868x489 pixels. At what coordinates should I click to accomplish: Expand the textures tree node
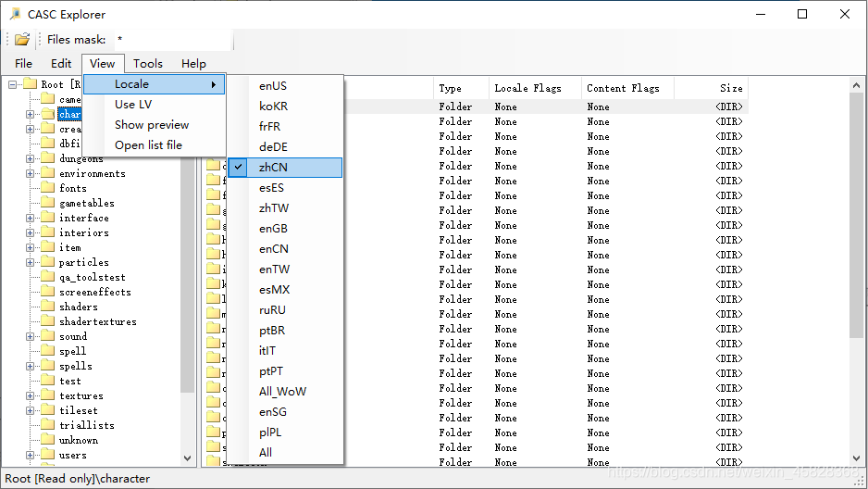pyautogui.click(x=30, y=395)
